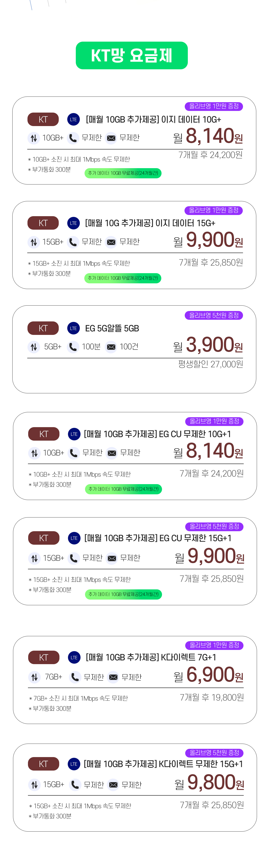This screenshot has width=270, height=868.
Task: Click the 월 6,900원 price
Action: tap(209, 675)
